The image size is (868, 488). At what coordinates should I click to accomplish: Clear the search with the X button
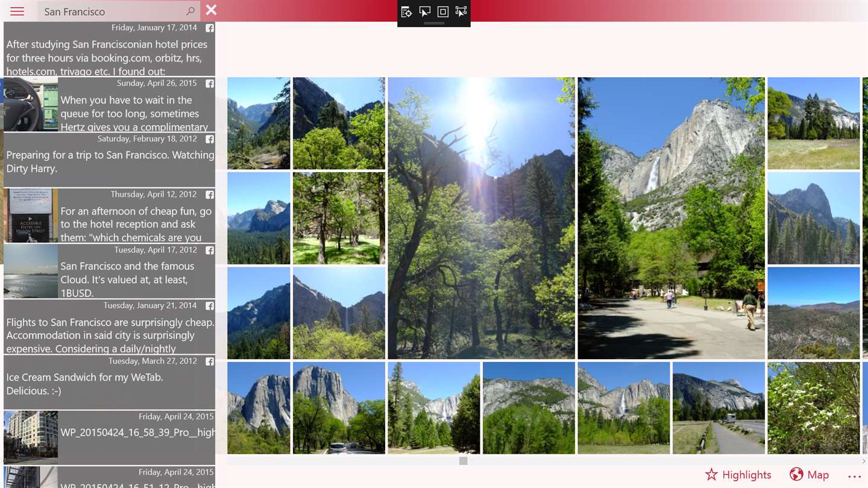[x=211, y=10]
